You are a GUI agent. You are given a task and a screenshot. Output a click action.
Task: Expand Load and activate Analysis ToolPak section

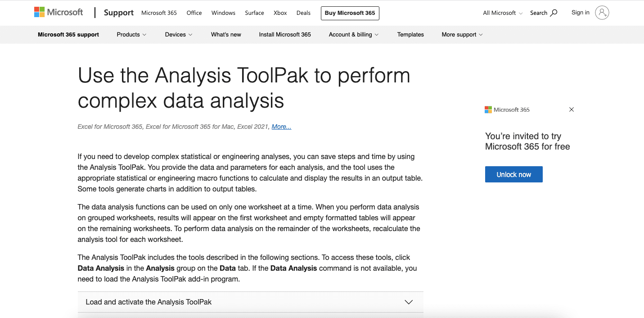coord(250,302)
